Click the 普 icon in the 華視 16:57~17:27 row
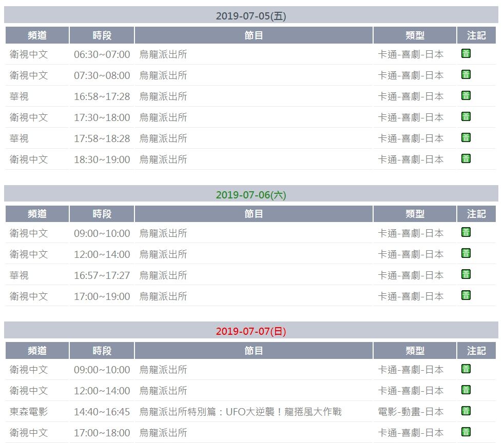Screen dimensions: 504x443 point(466,274)
